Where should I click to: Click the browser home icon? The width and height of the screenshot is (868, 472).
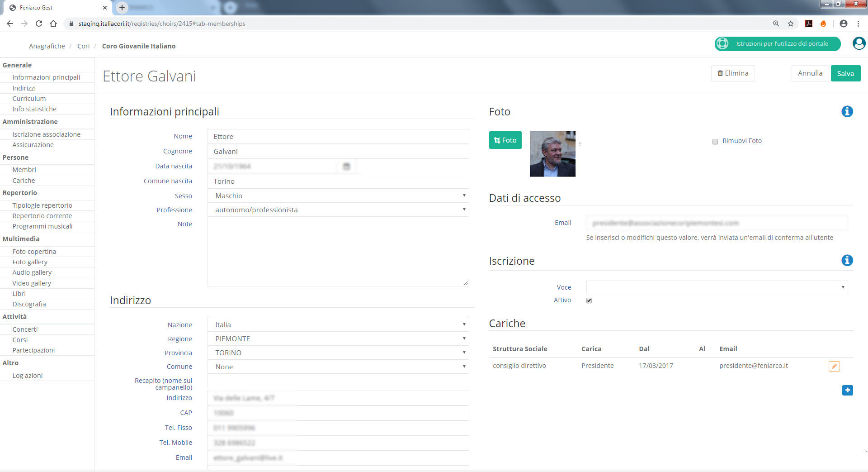[53, 24]
